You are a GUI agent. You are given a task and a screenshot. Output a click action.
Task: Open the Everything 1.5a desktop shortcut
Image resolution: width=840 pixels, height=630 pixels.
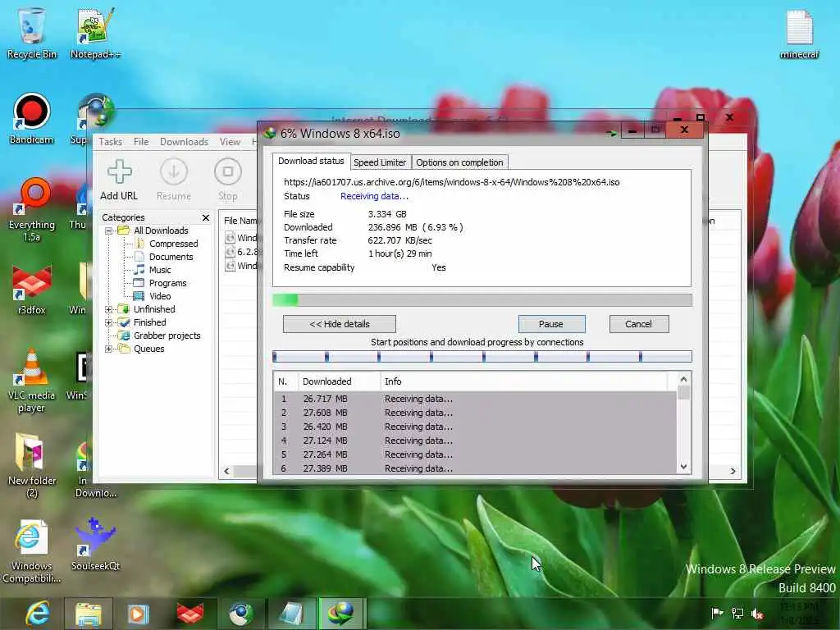(32, 210)
